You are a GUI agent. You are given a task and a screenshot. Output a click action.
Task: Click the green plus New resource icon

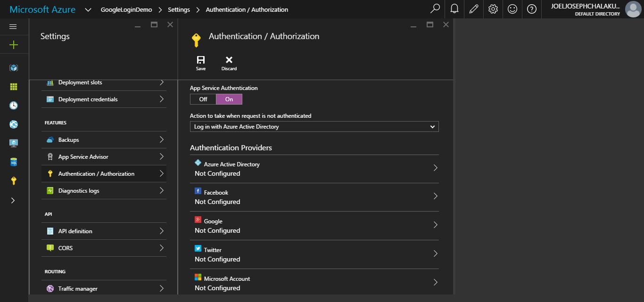click(14, 45)
